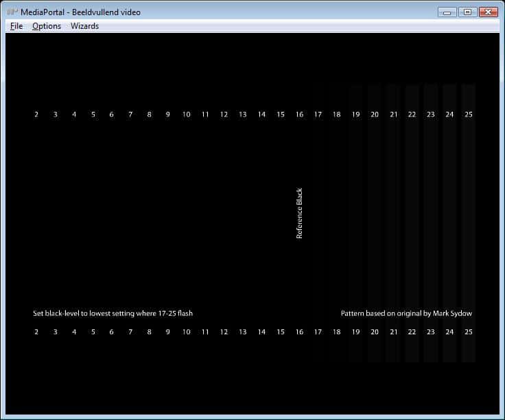The image size is (505, 420).
Task: Click number 22 in the lower row
Action: [412, 332]
